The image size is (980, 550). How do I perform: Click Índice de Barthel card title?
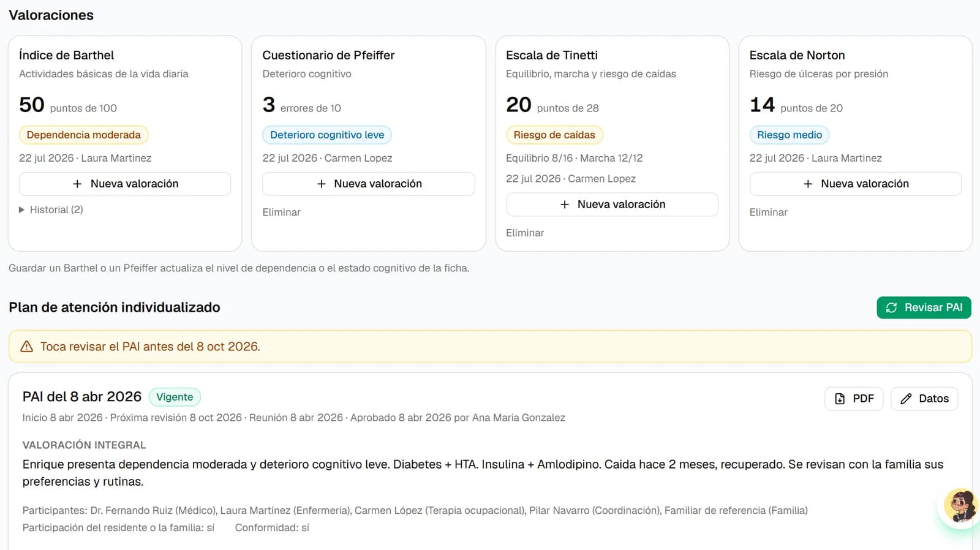coord(67,55)
